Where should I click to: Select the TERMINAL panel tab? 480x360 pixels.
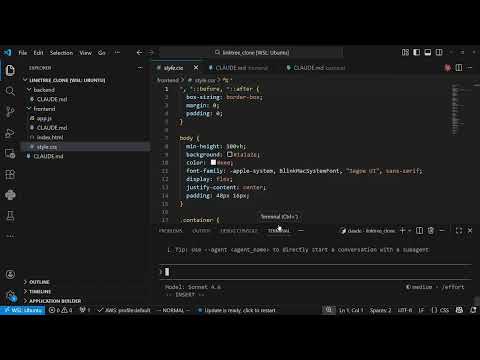(x=279, y=231)
